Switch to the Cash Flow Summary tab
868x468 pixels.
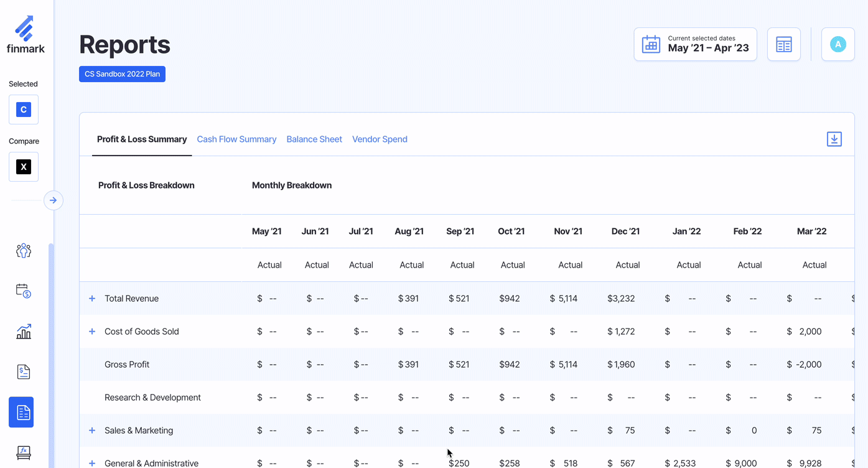coord(236,139)
